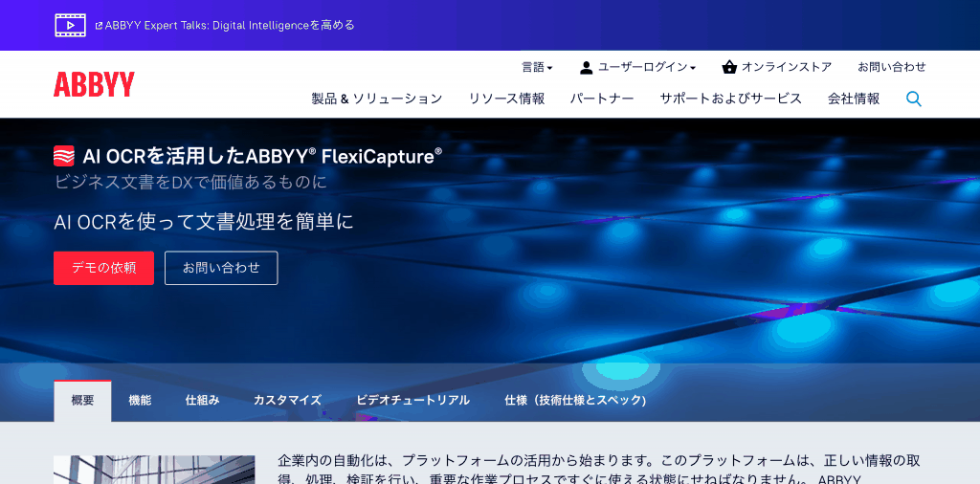Open the オンラインストア link

pyautogui.click(x=787, y=67)
